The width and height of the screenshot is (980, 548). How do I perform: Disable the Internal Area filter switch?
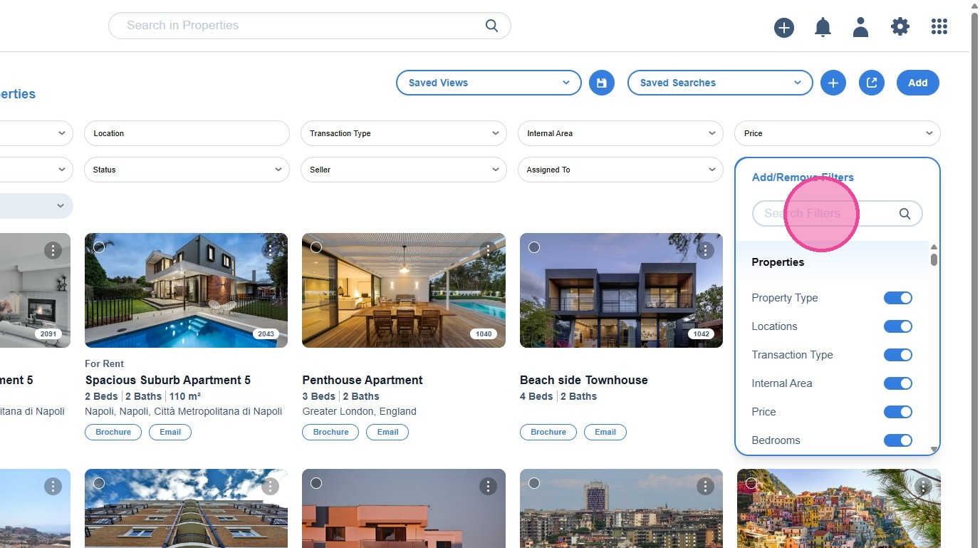(898, 383)
